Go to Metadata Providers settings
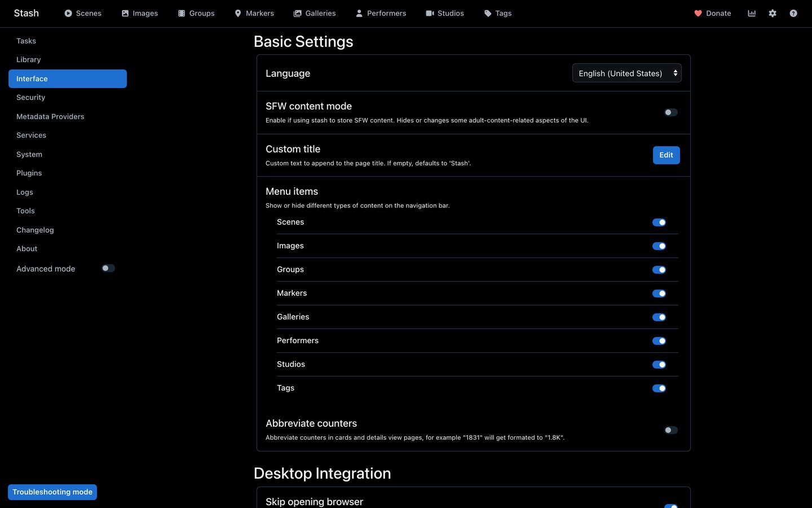 [68, 116]
